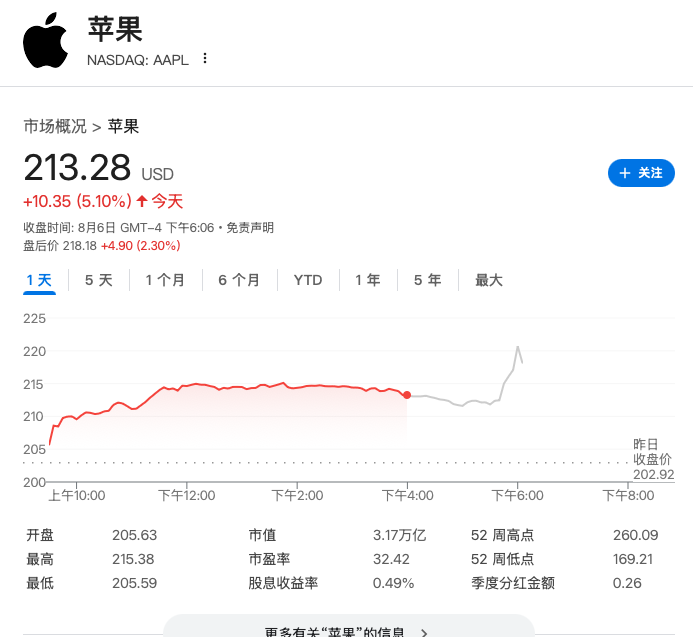
Task: Expand 更多有关苹果的信息 button
Action: (x=349, y=628)
